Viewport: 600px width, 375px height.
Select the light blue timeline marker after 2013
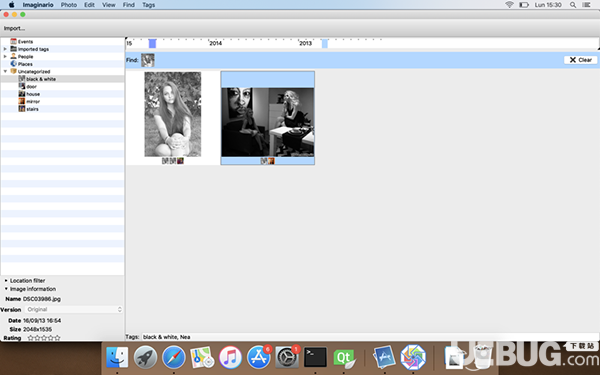point(324,43)
